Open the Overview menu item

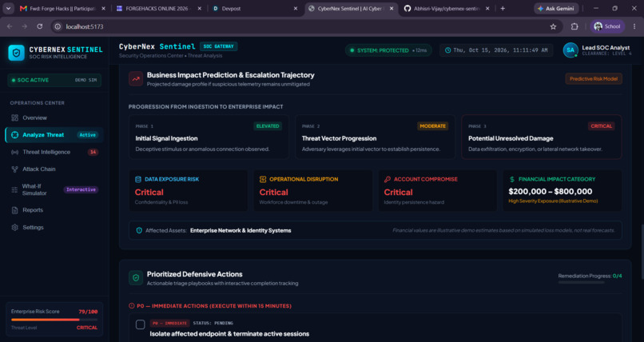[54, 117]
